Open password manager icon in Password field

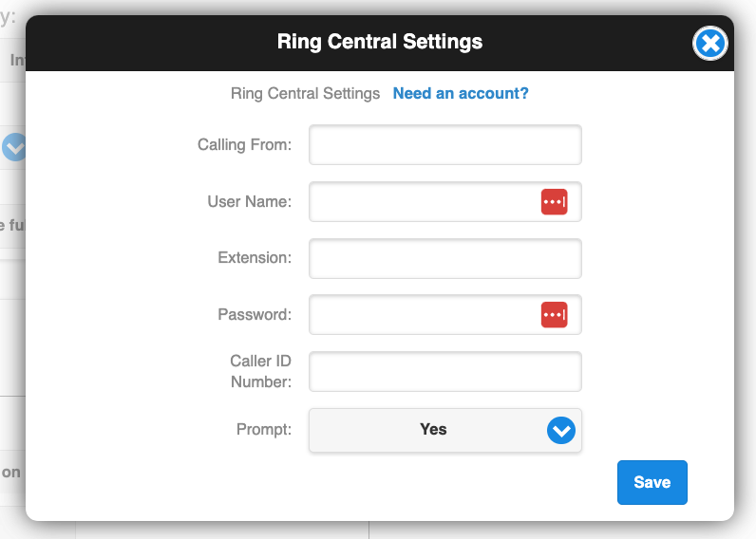pyautogui.click(x=554, y=314)
